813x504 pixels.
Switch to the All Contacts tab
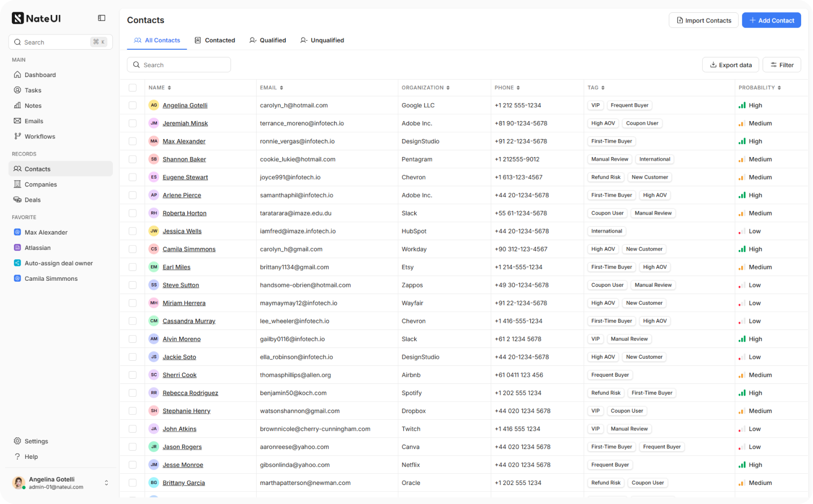[x=157, y=41]
